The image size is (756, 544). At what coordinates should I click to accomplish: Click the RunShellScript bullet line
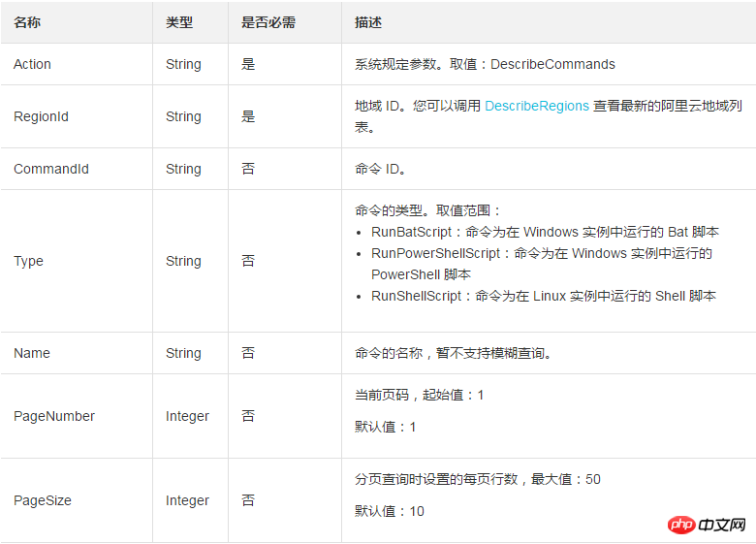(x=544, y=296)
